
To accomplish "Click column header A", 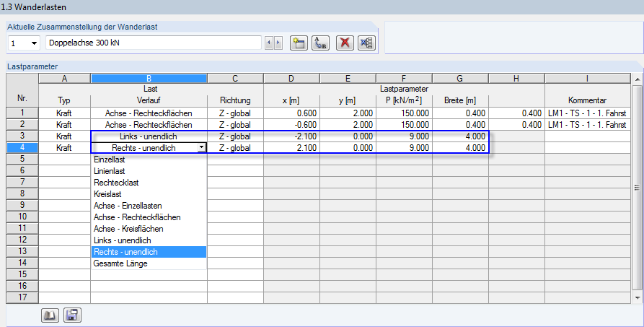I will point(64,79).
